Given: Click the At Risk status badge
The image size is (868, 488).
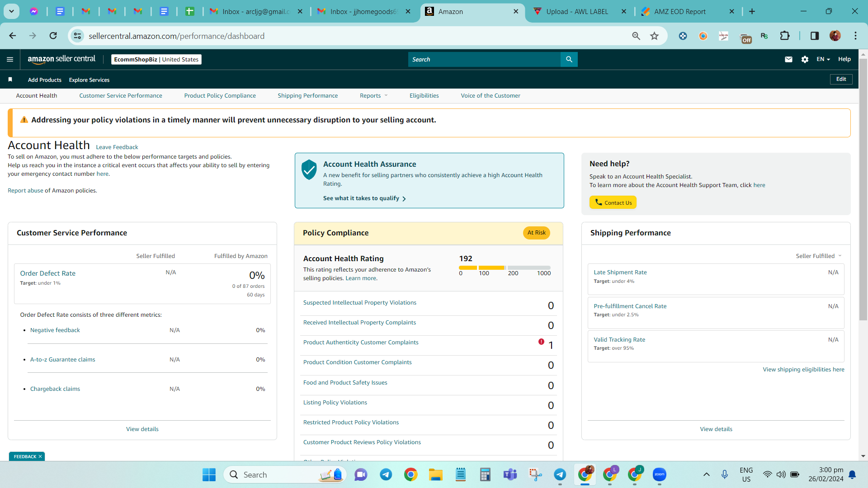Looking at the screenshot, I should (x=537, y=232).
